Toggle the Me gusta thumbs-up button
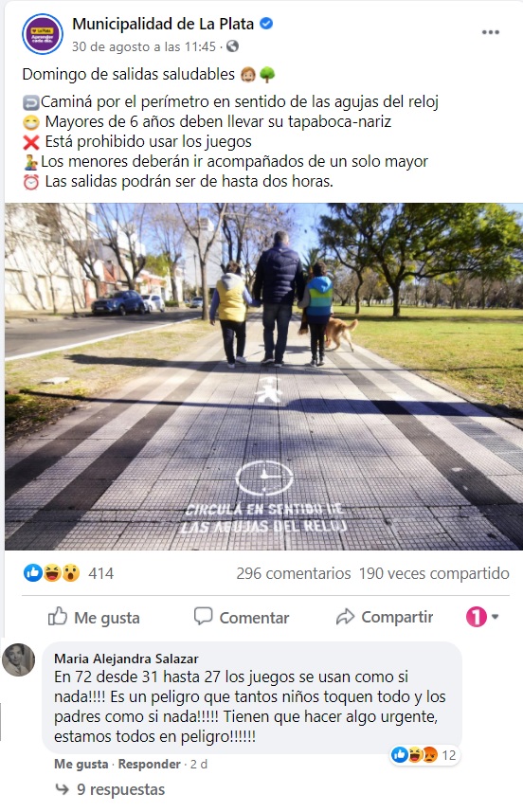The height and width of the screenshot is (812, 523). pos(94,617)
